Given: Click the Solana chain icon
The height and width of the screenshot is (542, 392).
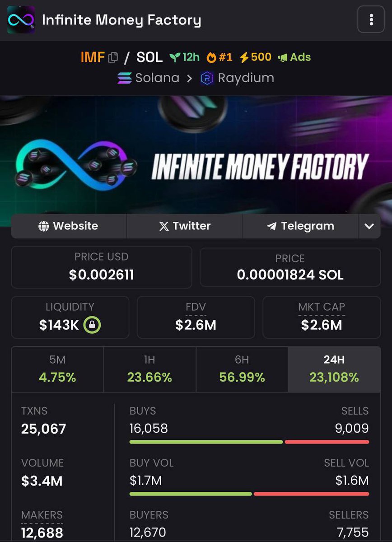Looking at the screenshot, I should [x=125, y=78].
